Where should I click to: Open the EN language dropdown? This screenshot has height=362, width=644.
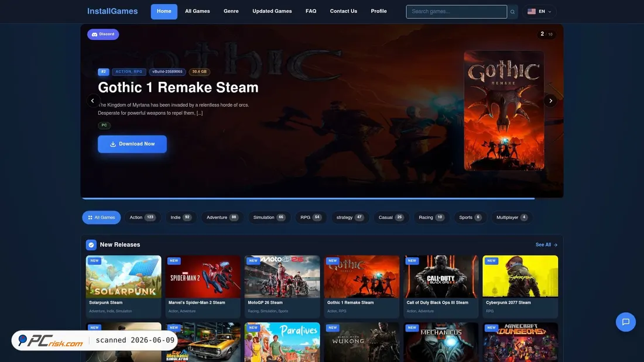click(540, 12)
